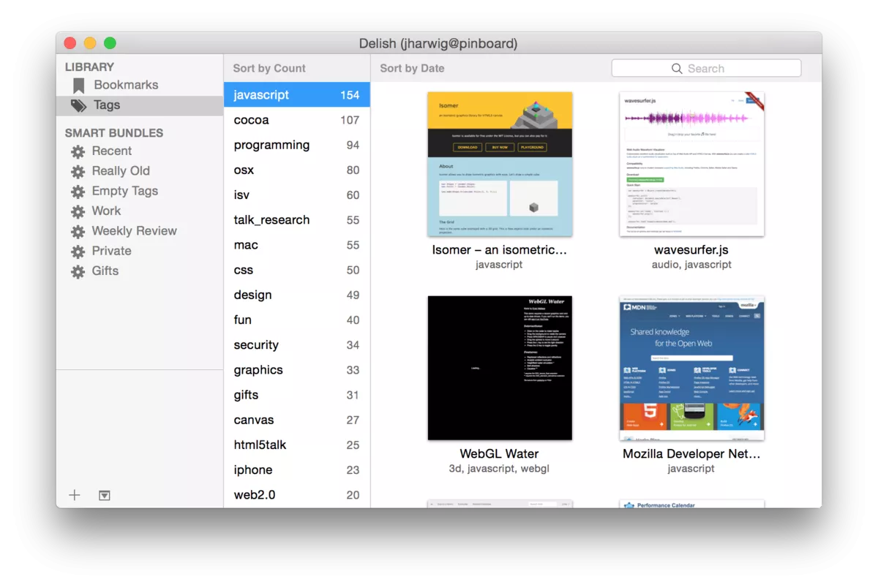Select the design tag row
878x588 pixels.
pyautogui.click(x=297, y=295)
